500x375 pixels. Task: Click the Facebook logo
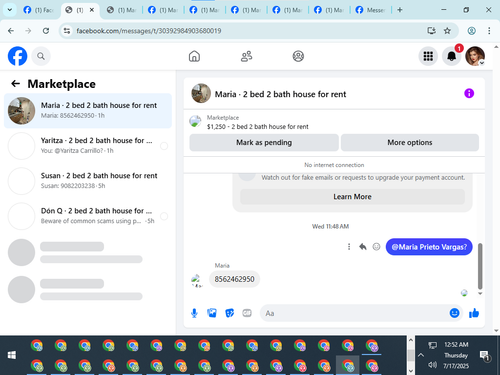(x=17, y=56)
